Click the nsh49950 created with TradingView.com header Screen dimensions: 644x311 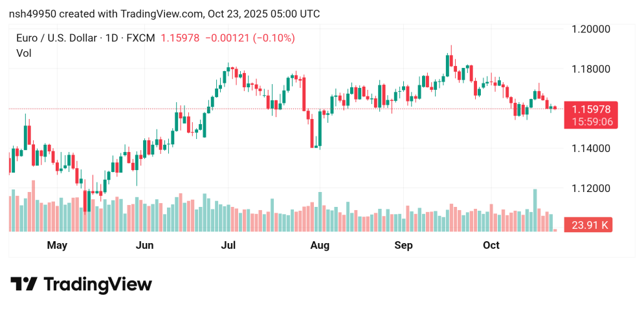(x=164, y=14)
